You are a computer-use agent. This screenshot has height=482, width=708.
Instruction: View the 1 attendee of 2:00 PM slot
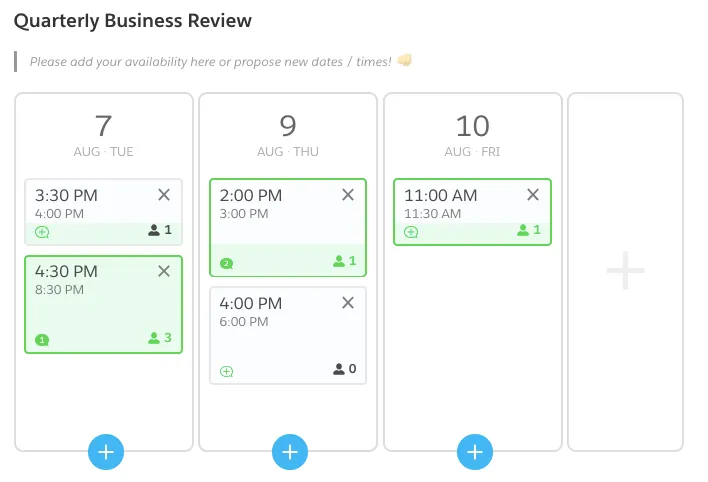point(344,261)
